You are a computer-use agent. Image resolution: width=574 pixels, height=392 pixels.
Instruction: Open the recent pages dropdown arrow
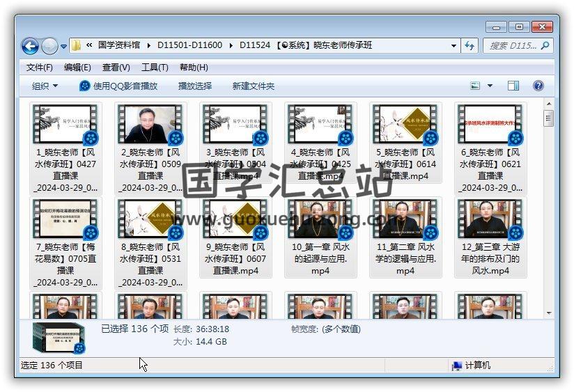[x=64, y=47]
